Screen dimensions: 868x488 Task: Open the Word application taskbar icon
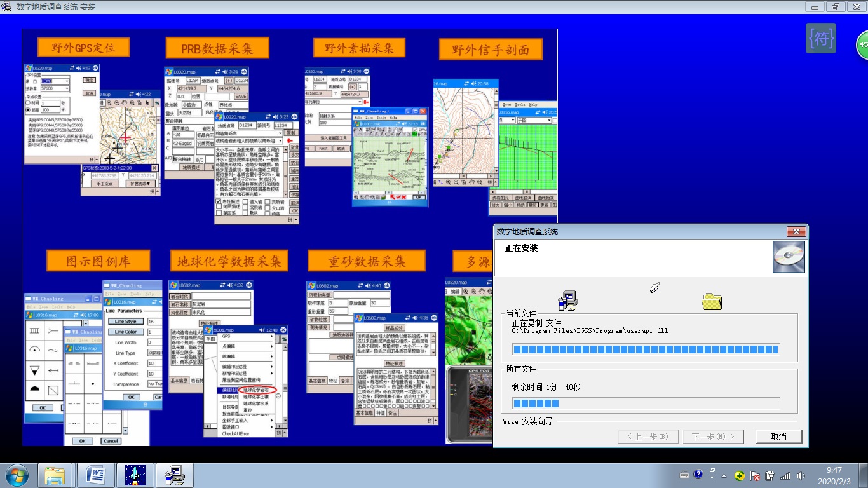tap(96, 475)
